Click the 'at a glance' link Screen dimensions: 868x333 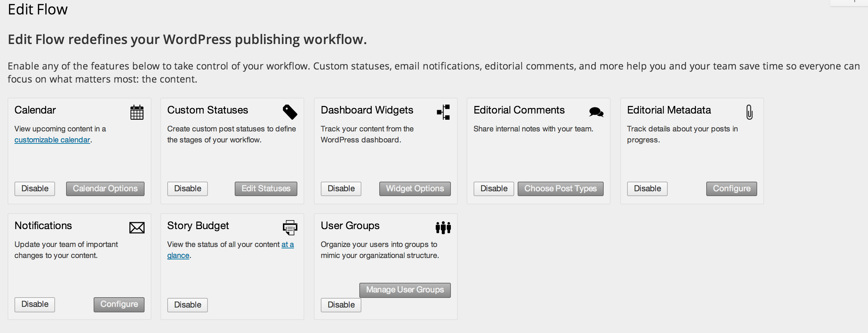click(x=230, y=250)
